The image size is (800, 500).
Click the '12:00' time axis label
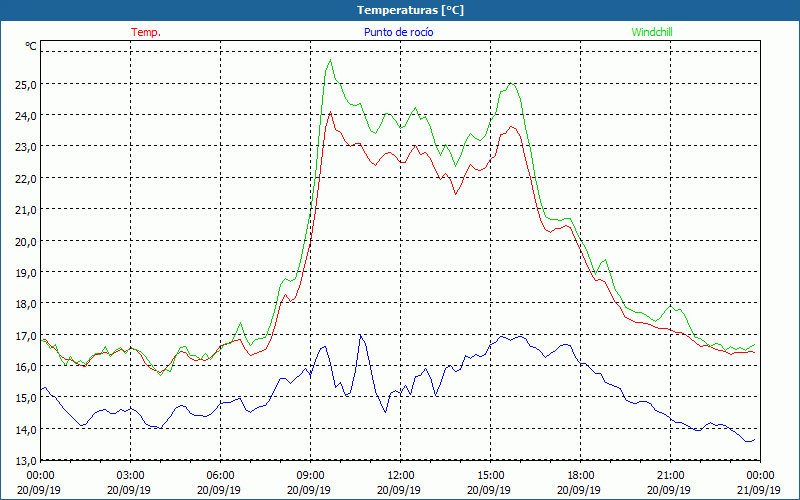[x=401, y=475]
